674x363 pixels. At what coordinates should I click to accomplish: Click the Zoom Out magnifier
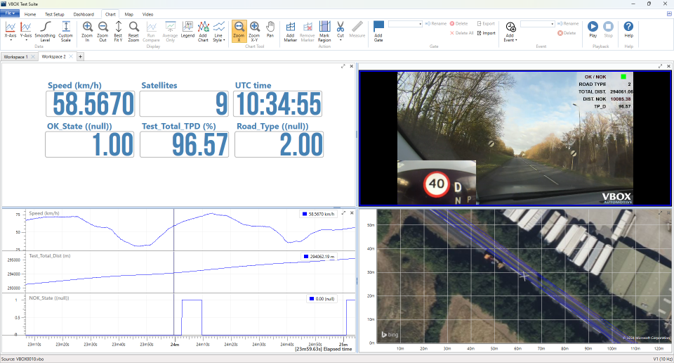coord(103,31)
